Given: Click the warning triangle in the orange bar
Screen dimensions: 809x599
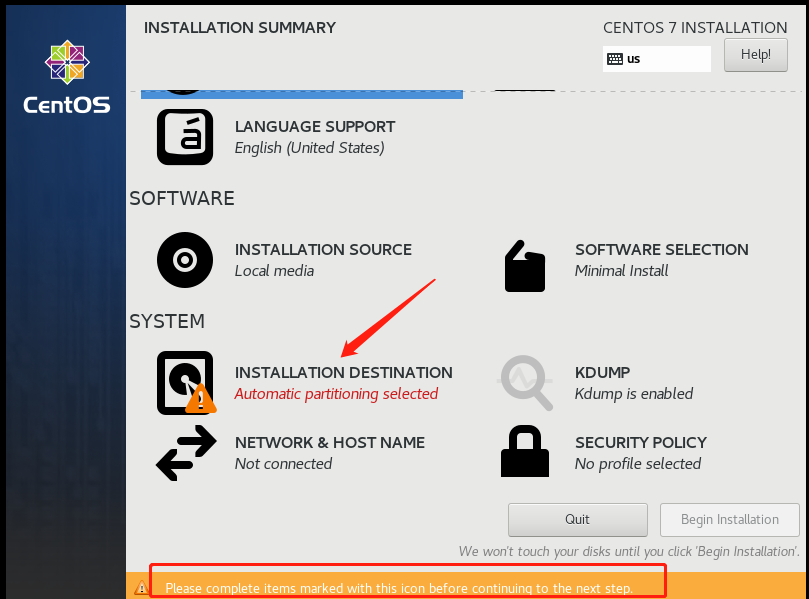Looking at the screenshot, I should point(141,588).
